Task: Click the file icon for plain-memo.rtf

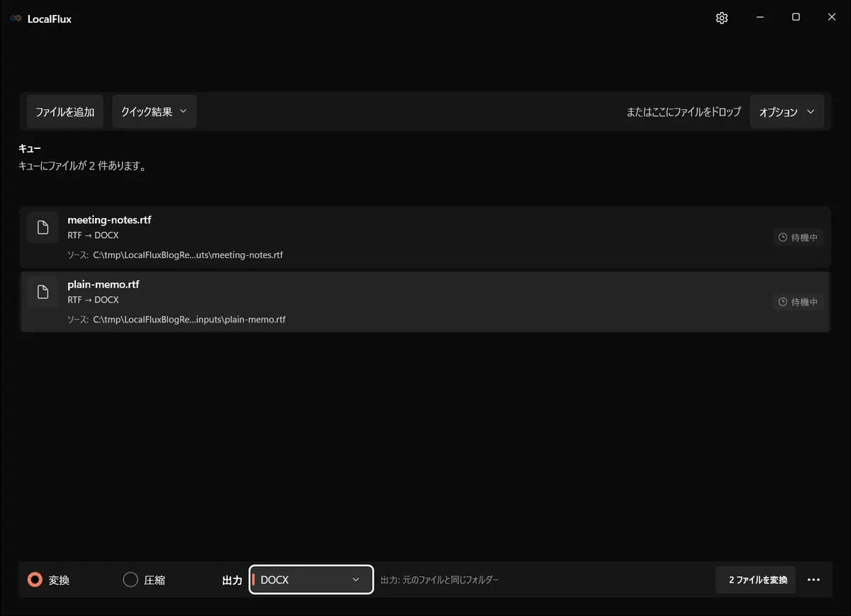Action: [43, 292]
